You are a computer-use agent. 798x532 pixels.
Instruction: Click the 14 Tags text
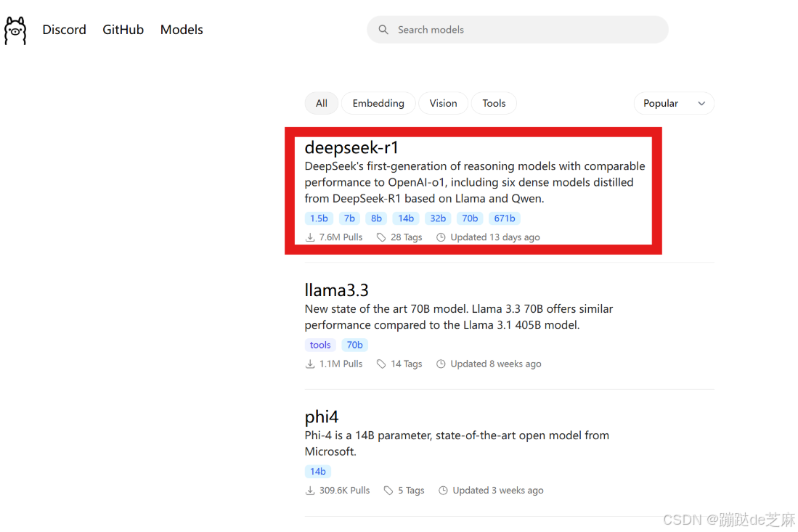click(407, 364)
